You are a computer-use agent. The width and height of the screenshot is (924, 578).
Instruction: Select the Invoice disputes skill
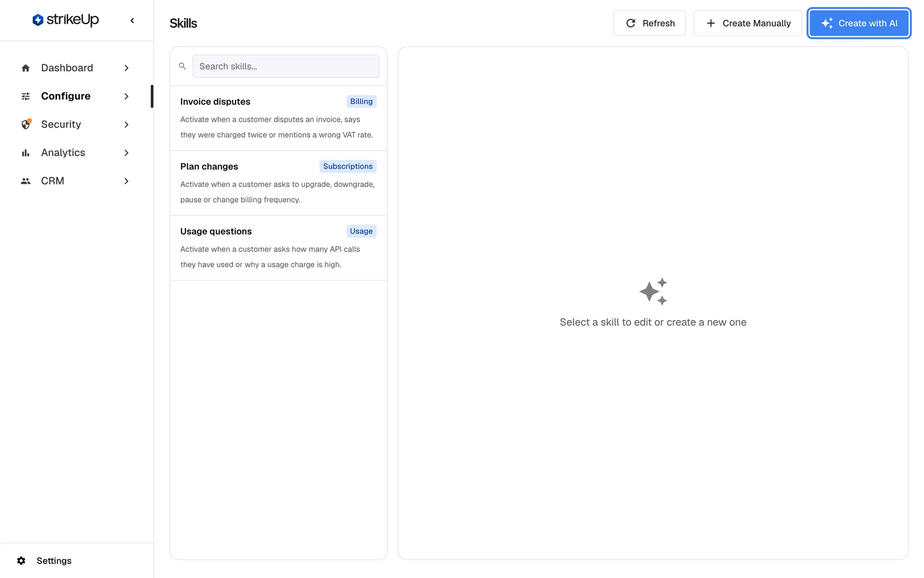(x=278, y=118)
